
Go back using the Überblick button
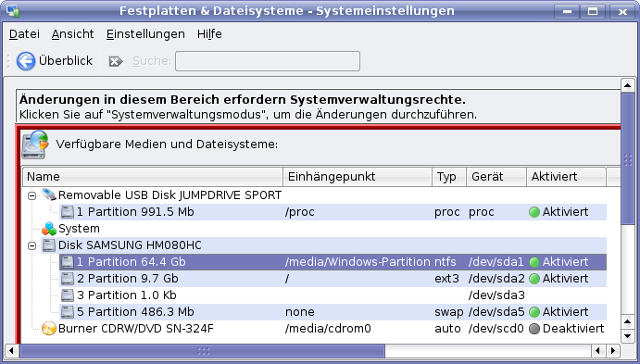(x=55, y=61)
